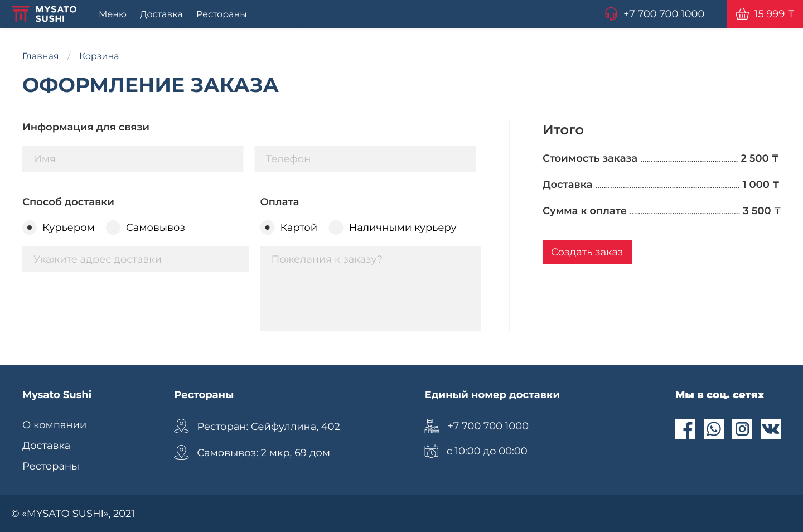Choose Наличными курьеру payment
Screen dimensions: 803x532
336,228
